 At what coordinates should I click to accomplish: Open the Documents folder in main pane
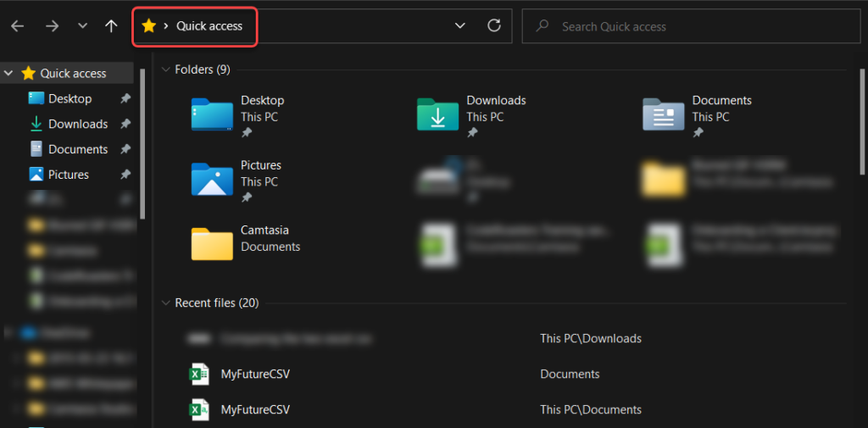663,114
